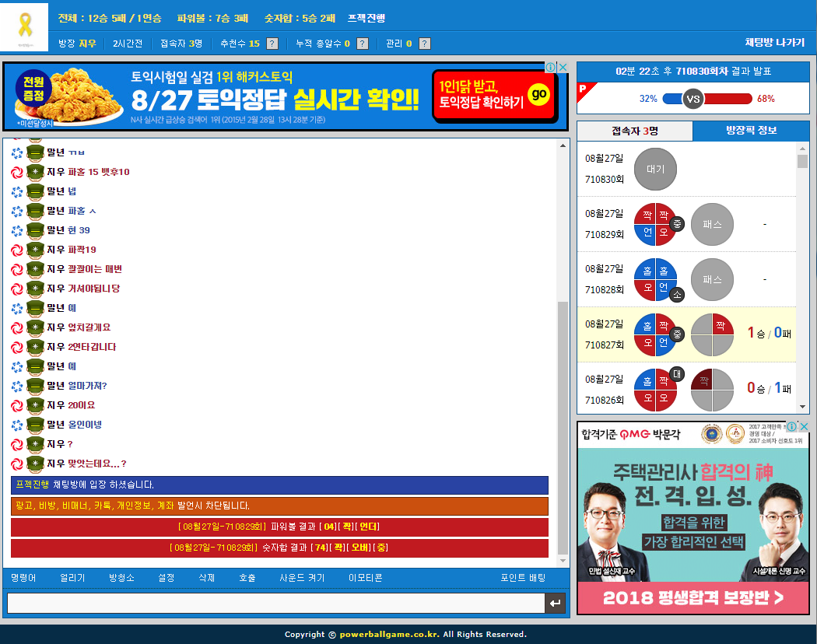The height and width of the screenshot is (644, 817).
Task: Close the top banner ad with X icon
Action: pyautogui.click(x=563, y=67)
